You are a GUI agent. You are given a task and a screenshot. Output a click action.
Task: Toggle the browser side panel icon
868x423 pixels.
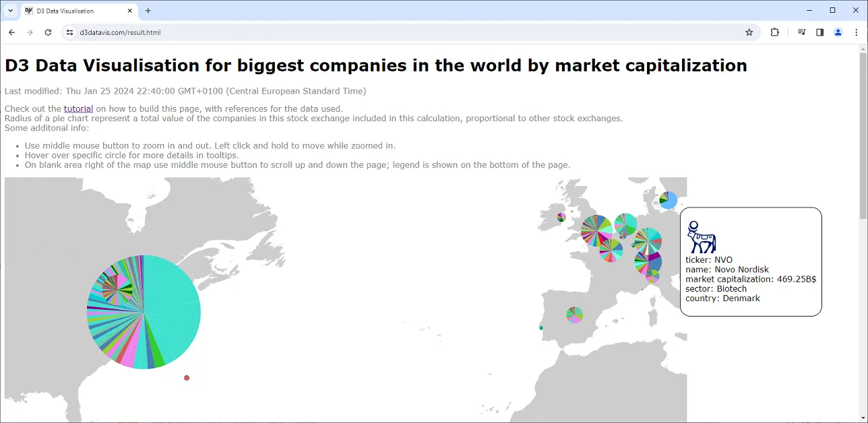(819, 32)
